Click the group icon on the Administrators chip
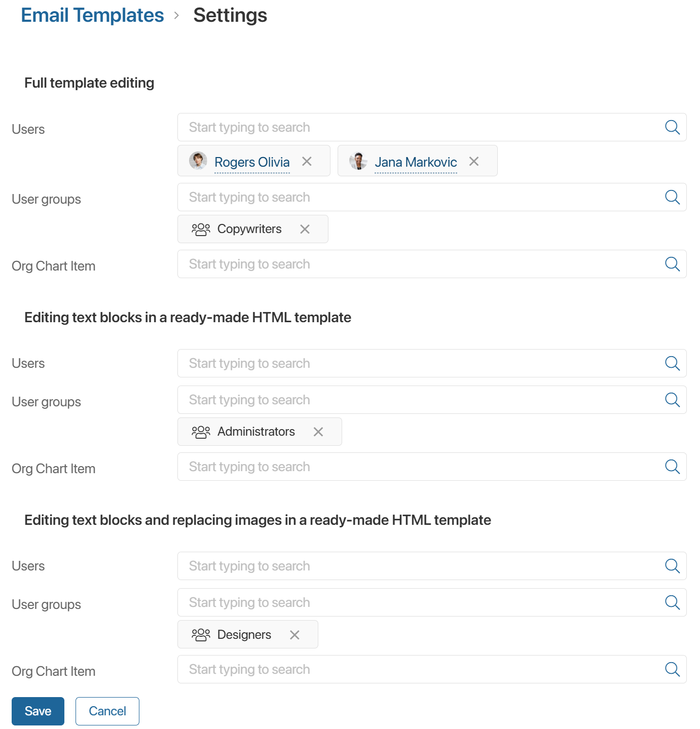This screenshot has width=700, height=729. 201,432
